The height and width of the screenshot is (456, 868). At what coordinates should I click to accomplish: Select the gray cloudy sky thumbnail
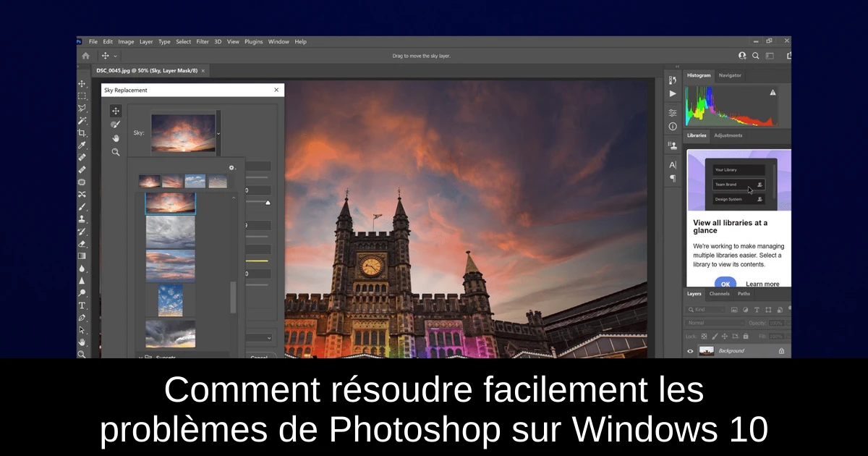(170, 232)
